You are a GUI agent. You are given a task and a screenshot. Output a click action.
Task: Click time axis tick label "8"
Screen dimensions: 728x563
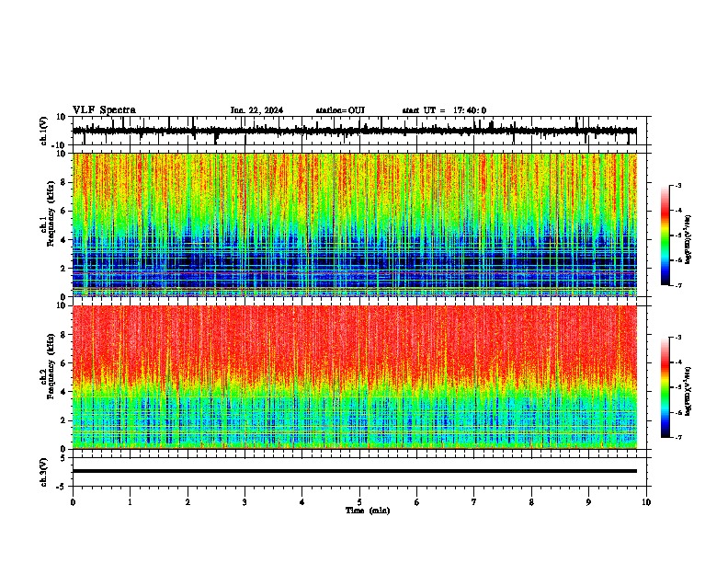tap(531, 502)
